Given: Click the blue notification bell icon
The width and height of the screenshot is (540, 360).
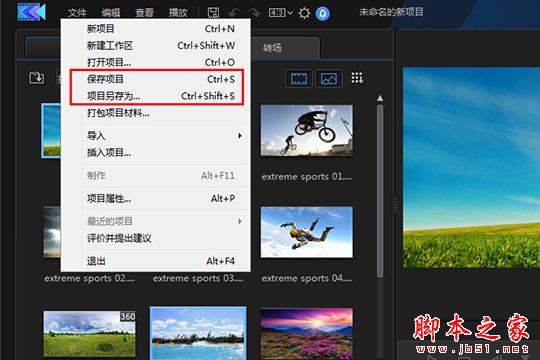Looking at the screenshot, I should [323, 13].
